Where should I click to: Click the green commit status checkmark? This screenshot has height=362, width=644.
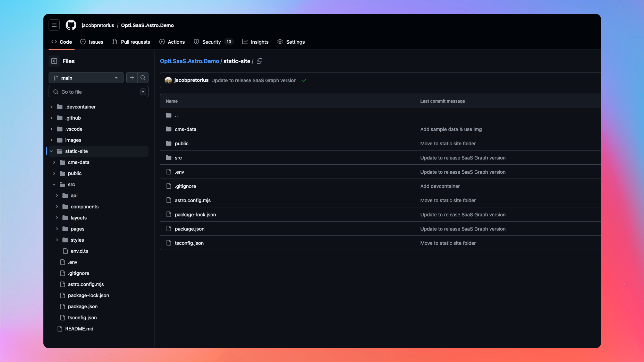pyautogui.click(x=304, y=80)
